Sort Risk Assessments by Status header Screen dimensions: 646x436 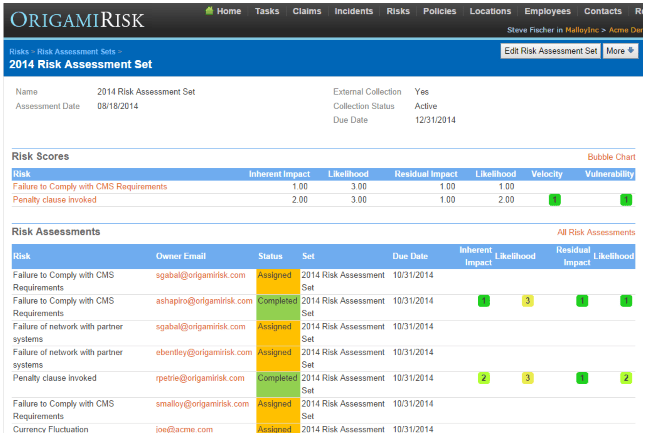[270, 256]
